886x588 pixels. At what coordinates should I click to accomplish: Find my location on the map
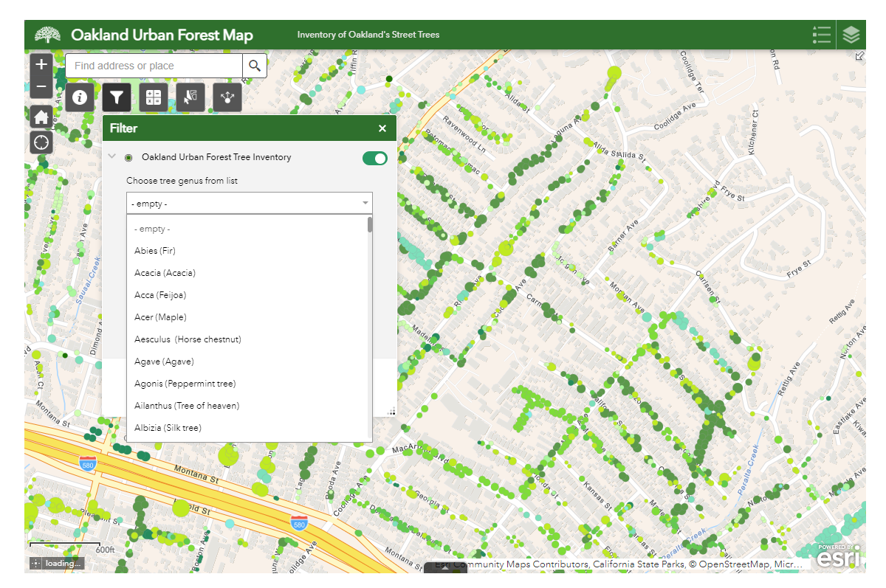[x=41, y=142]
